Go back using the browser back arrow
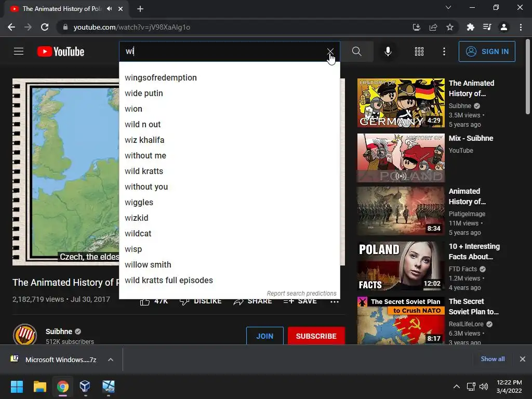Screen dimensions: 532x399 point(11,27)
